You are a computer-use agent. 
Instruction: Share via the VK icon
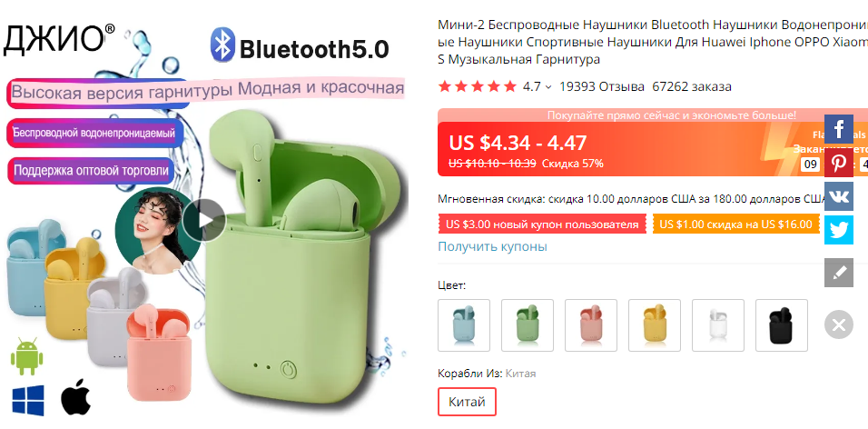tap(839, 196)
